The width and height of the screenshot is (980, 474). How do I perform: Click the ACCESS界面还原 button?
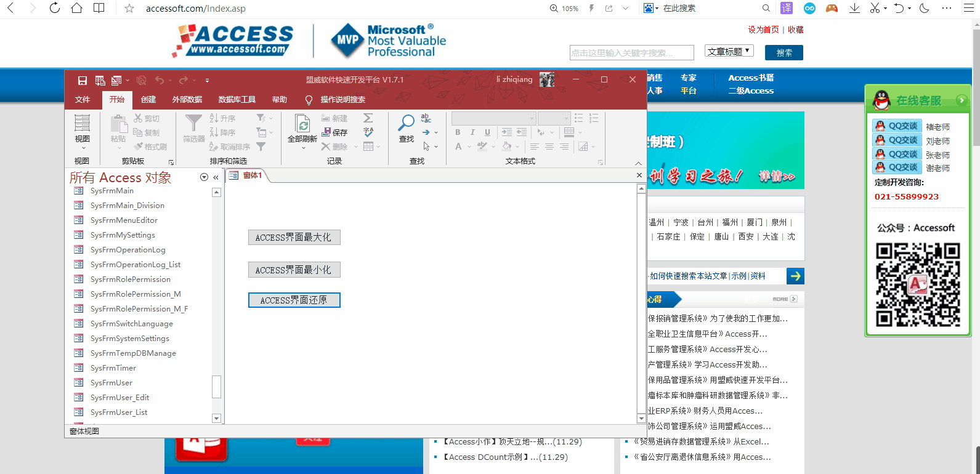tap(294, 300)
